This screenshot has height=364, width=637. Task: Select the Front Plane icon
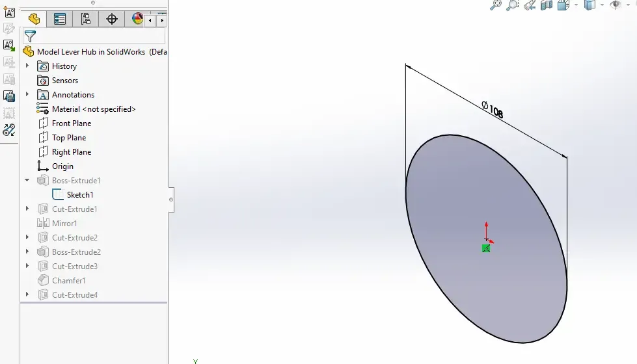(43, 123)
